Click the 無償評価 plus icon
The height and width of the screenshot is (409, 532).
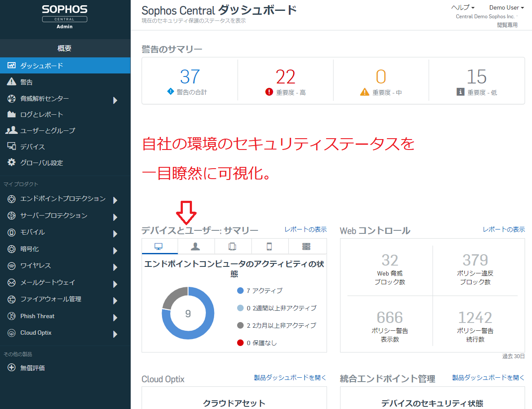(12, 368)
